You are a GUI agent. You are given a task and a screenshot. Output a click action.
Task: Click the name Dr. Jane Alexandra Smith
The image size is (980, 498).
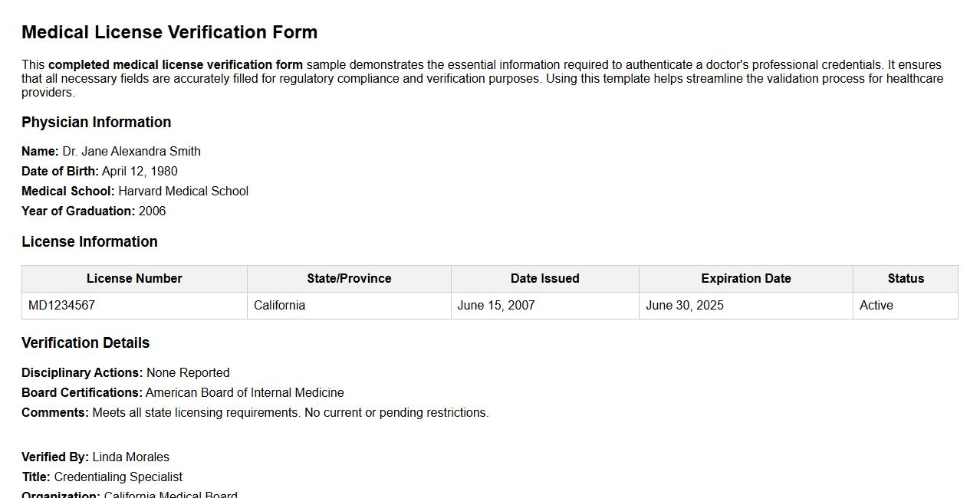tap(131, 152)
